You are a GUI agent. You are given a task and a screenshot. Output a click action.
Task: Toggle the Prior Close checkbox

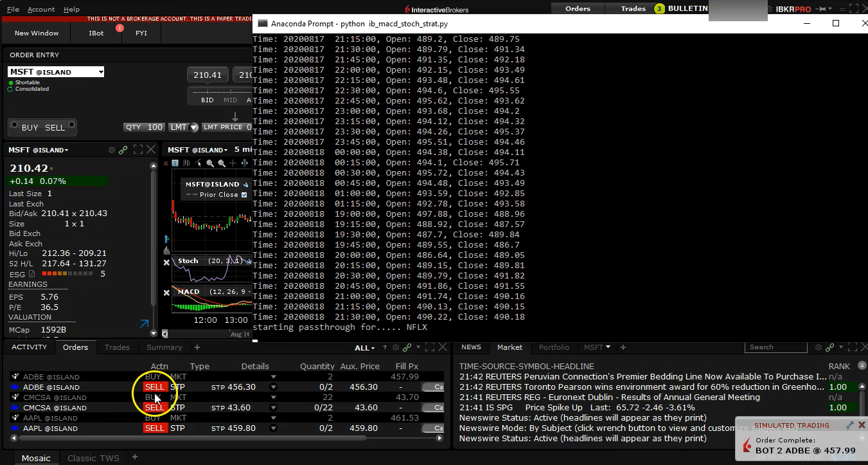(244, 195)
